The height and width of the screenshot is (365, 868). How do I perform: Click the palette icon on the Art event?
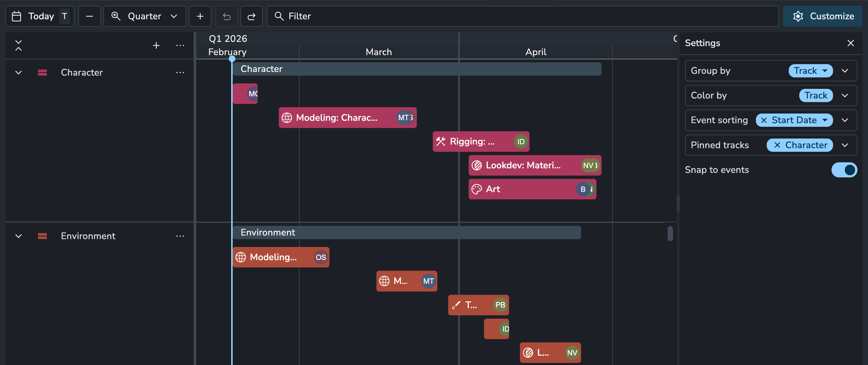[476, 189]
